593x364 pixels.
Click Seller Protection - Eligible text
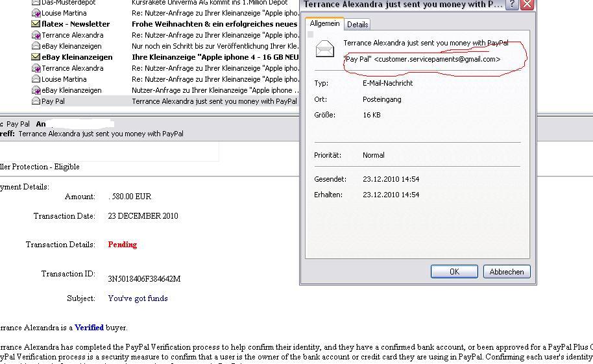click(40, 167)
